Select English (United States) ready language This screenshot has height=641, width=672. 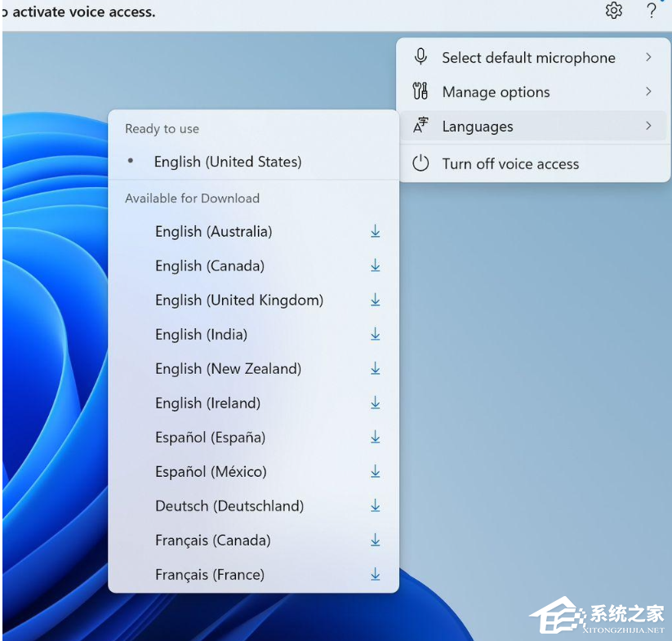(x=228, y=162)
